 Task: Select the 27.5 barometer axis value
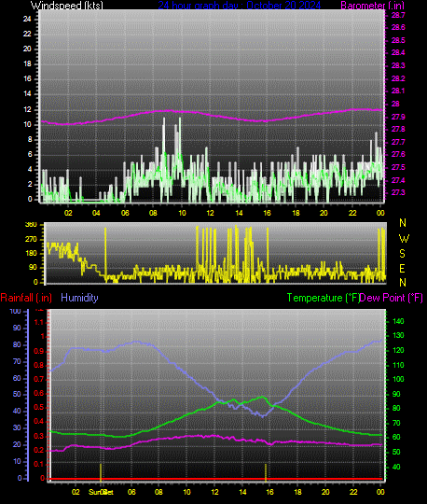pyautogui.click(x=398, y=167)
